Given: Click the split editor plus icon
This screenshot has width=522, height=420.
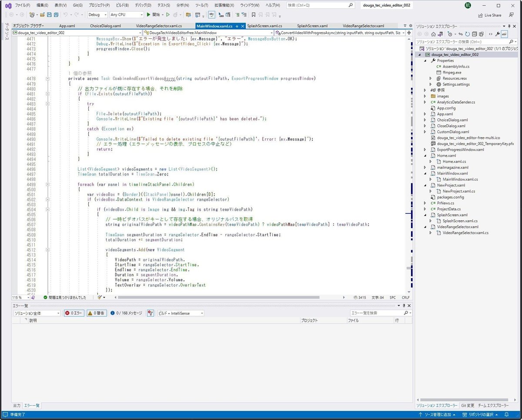Looking at the screenshot, I should [410, 33].
